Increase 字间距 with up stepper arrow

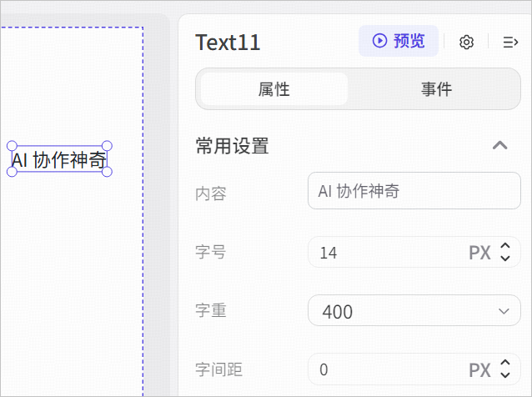(x=505, y=363)
